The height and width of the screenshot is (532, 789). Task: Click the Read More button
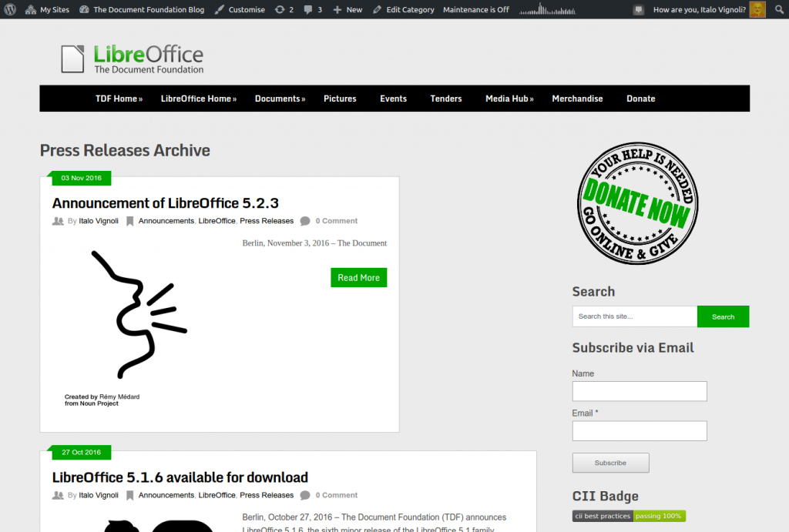pyautogui.click(x=358, y=277)
